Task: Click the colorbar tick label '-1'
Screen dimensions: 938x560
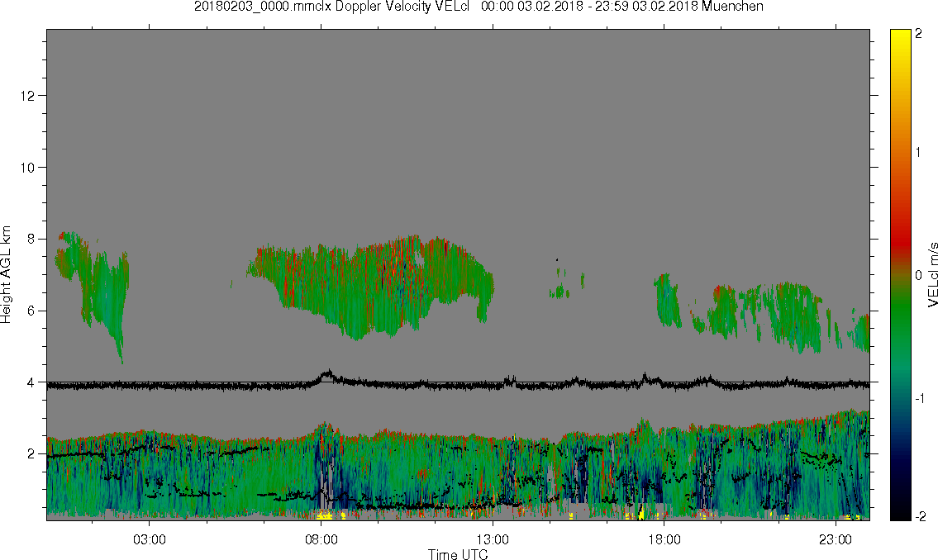Action: 919,399
